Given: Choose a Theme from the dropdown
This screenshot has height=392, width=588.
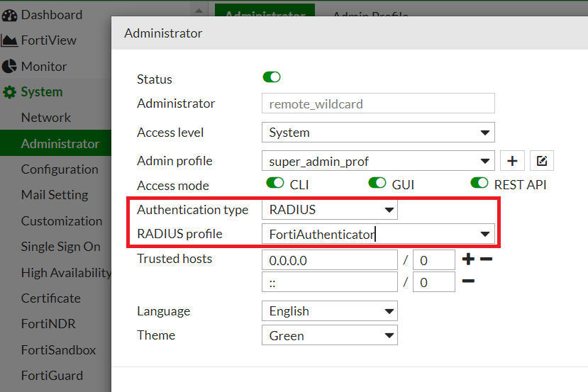Looking at the screenshot, I should click(x=329, y=335).
